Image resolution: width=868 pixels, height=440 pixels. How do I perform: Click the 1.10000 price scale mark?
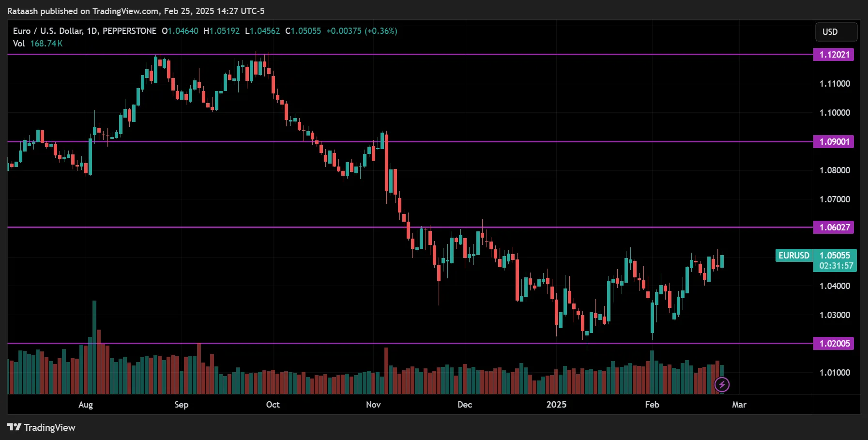pyautogui.click(x=835, y=113)
